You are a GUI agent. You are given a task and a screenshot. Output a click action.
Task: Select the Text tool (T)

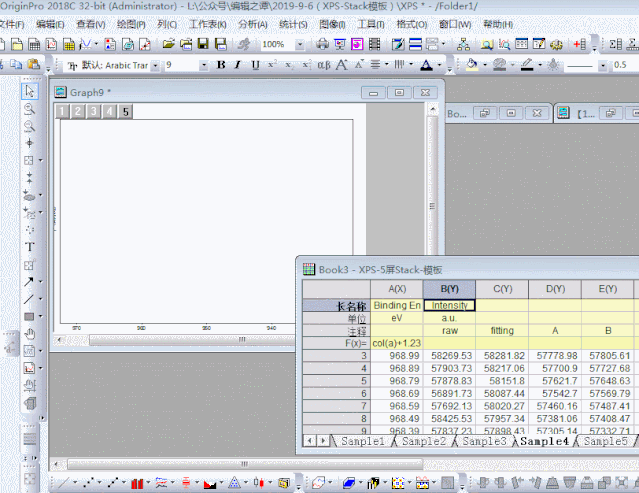(x=29, y=246)
